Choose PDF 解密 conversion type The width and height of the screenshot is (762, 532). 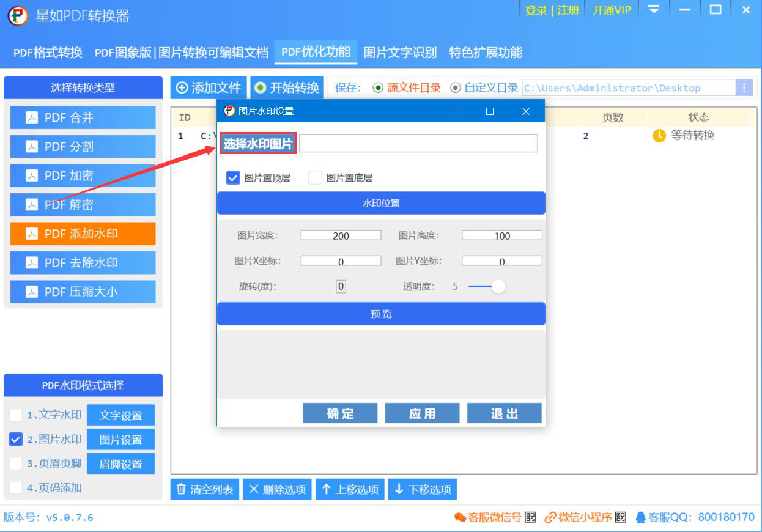(x=83, y=205)
